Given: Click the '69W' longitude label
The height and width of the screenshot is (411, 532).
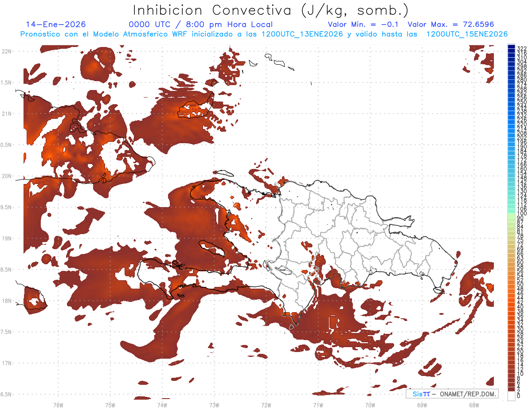Looking at the screenshot, I should (x=422, y=405).
